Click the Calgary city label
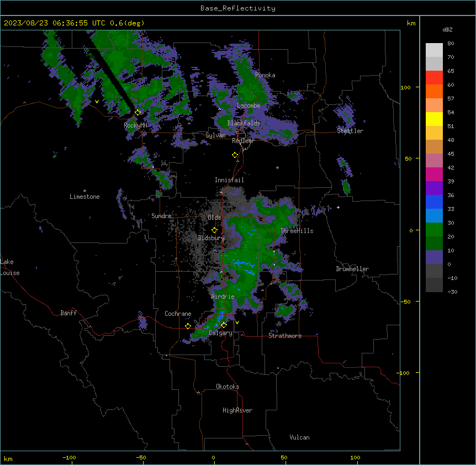This screenshot has height=465, width=476. [x=221, y=333]
